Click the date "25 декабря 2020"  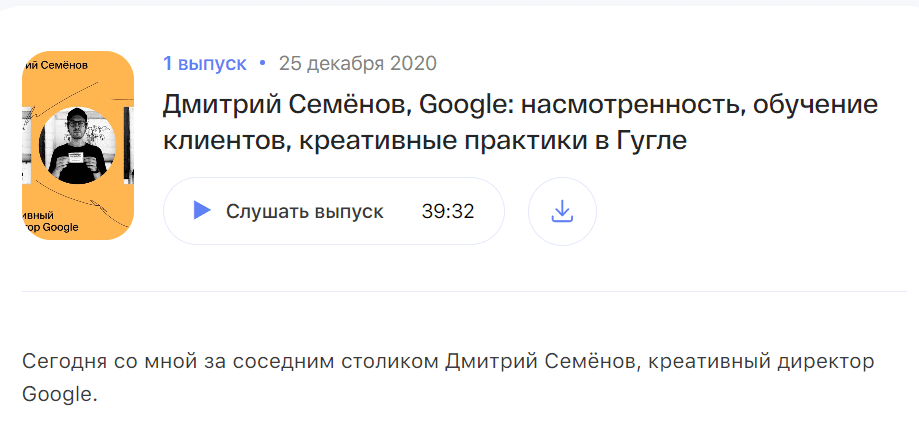coord(357,64)
